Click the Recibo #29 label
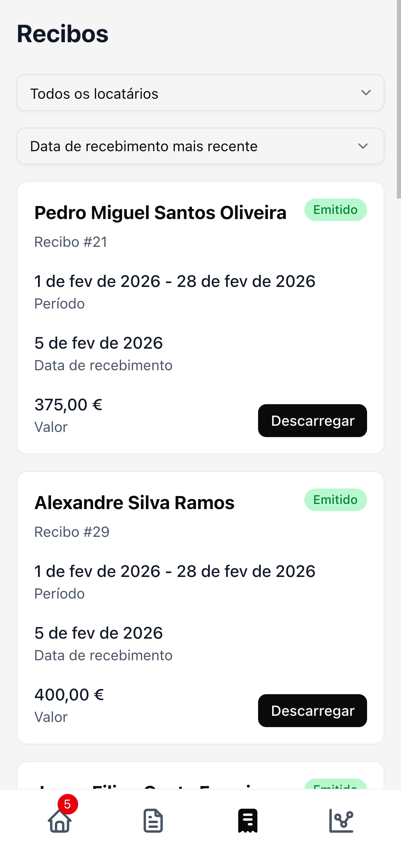The image size is (401, 868). point(72,532)
